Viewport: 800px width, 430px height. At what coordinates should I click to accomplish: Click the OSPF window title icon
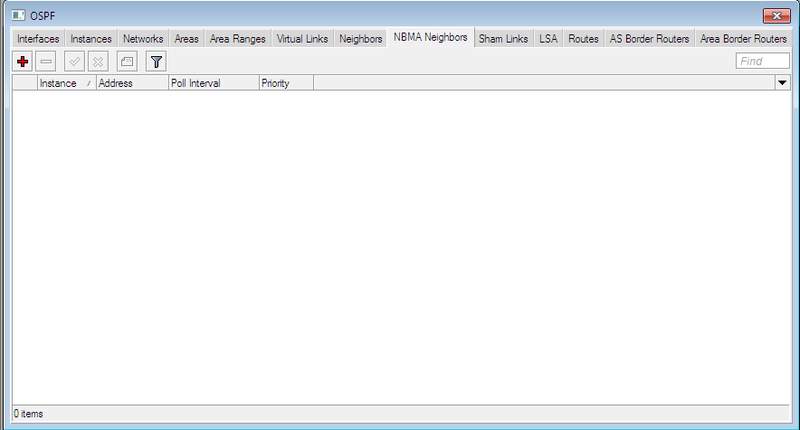[18, 15]
